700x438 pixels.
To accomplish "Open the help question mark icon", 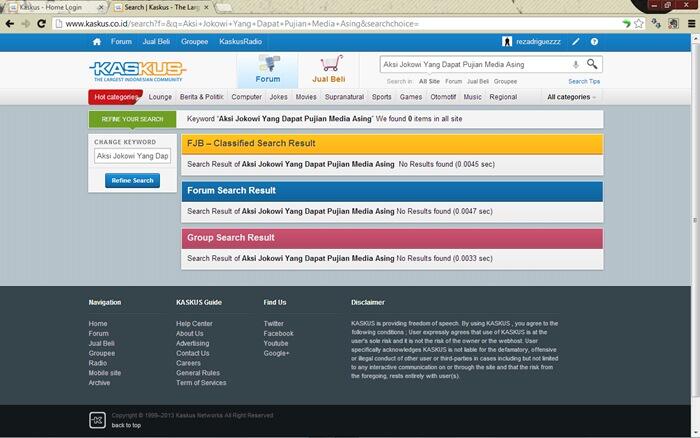I will coord(594,42).
